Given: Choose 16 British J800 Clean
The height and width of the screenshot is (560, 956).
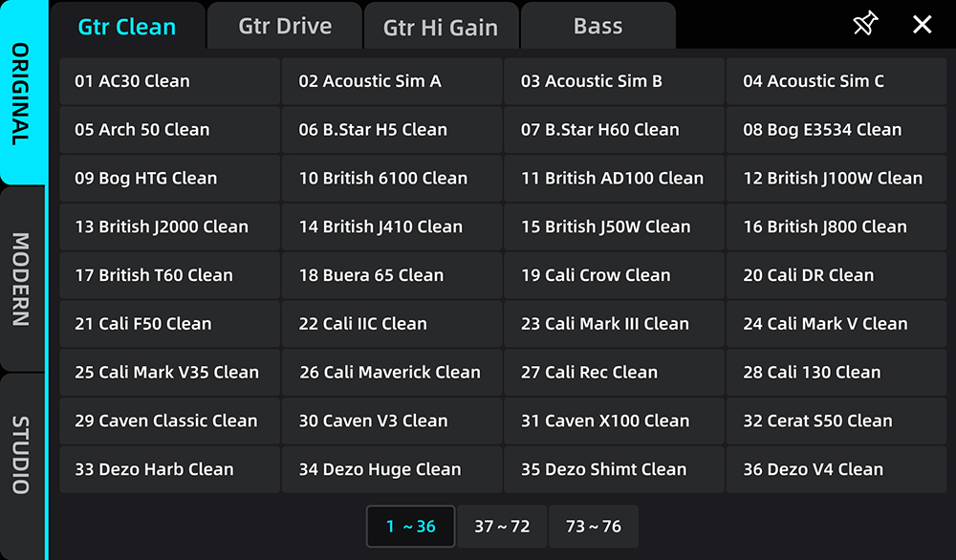Looking at the screenshot, I should (836, 226).
